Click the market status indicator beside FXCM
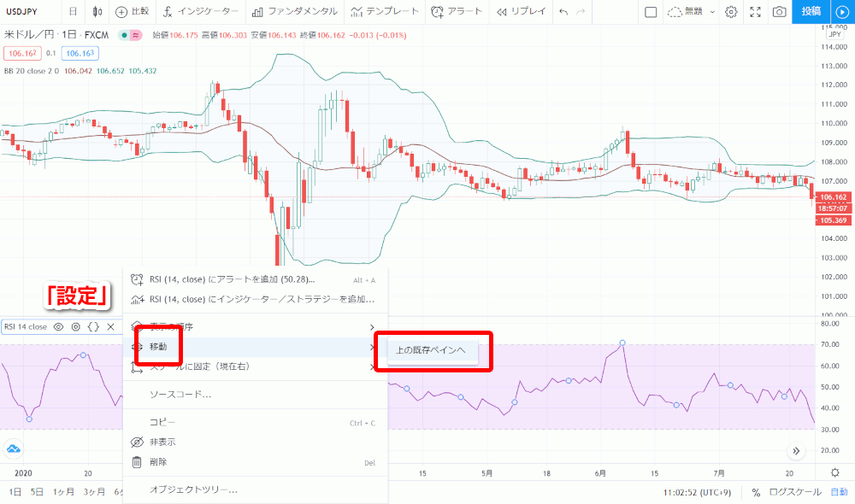The image size is (855, 504). (x=124, y=35)
